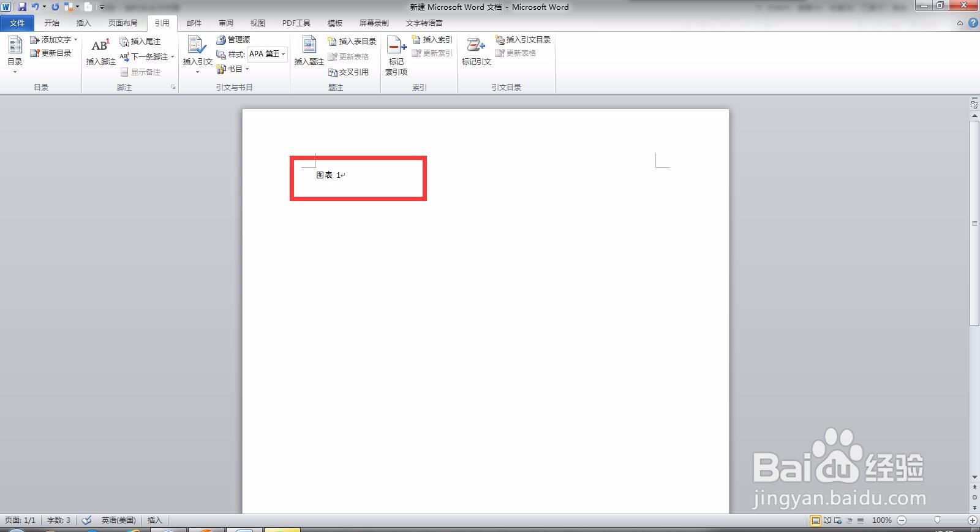Click 更新目录 update table of contents
The image size is (980, 532).
click(51, 53)
